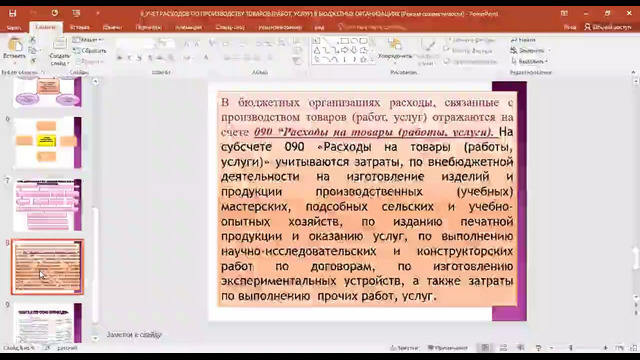Expand shapes gallery more arrow
This screenshot has width=640, height=360.
(372, 60)
